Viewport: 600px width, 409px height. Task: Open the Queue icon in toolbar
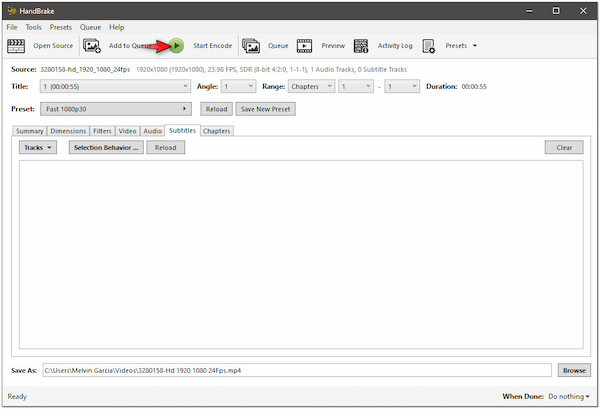tap(250, 45)
